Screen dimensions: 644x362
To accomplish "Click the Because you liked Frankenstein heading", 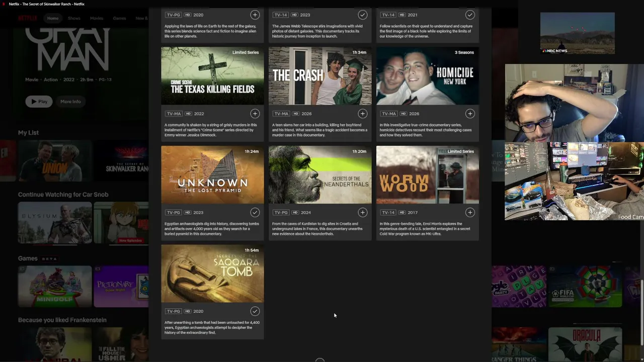I will [x=62, y=320].
